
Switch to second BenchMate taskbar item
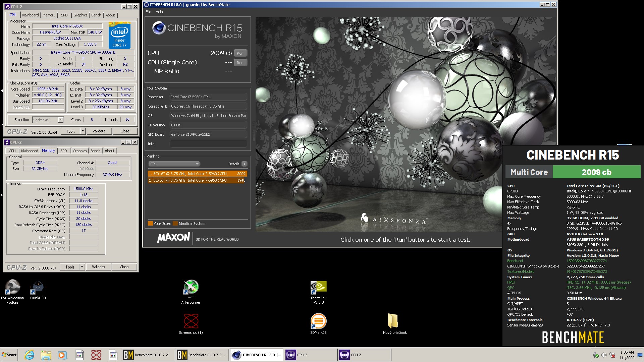click(202, 355)
